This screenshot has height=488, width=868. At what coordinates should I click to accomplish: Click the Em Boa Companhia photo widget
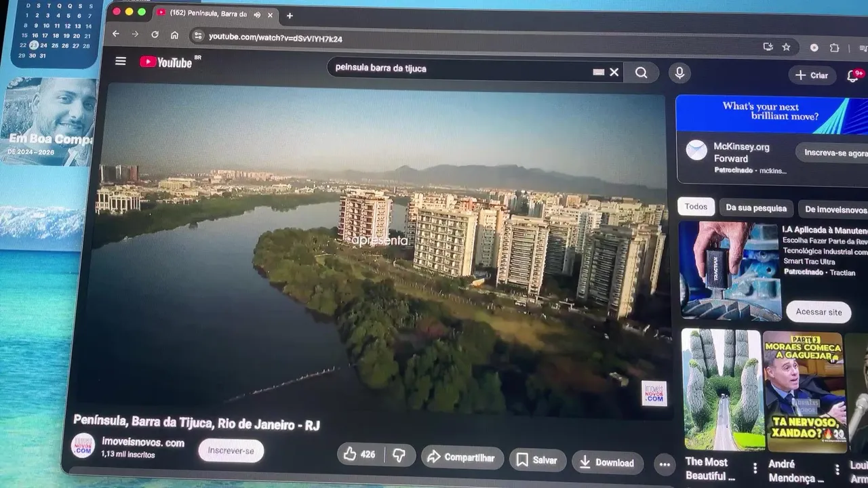[x=49, y=121]
